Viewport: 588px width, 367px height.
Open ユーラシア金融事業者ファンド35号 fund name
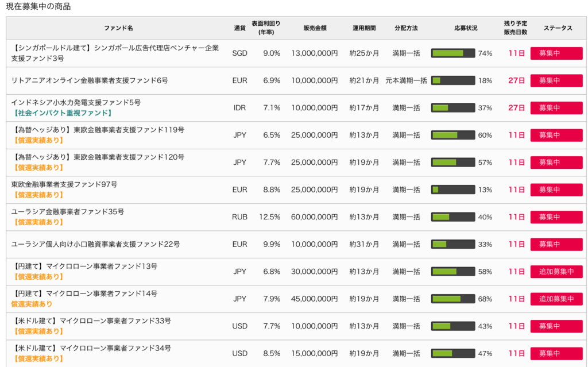[68, 212]
